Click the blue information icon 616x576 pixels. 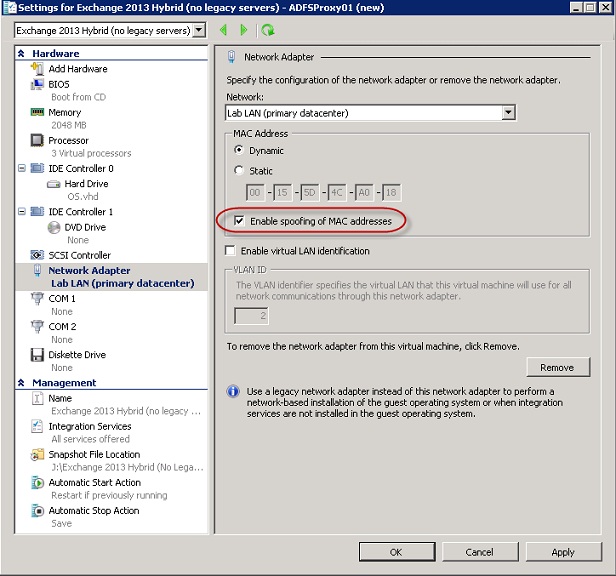(233, 392)
